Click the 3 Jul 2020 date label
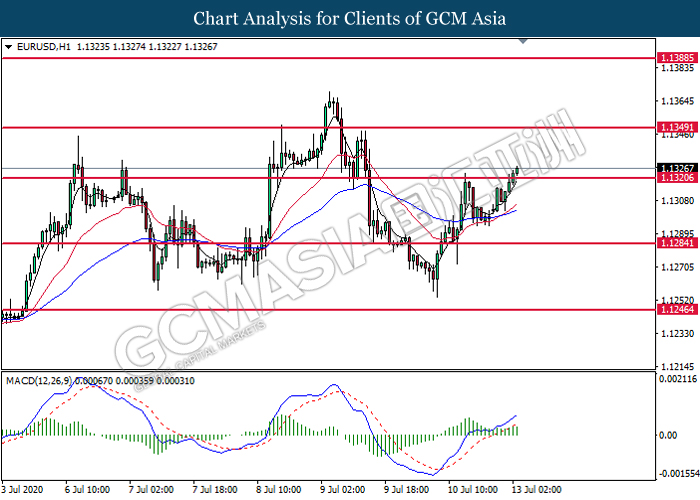 pos(22,490)
